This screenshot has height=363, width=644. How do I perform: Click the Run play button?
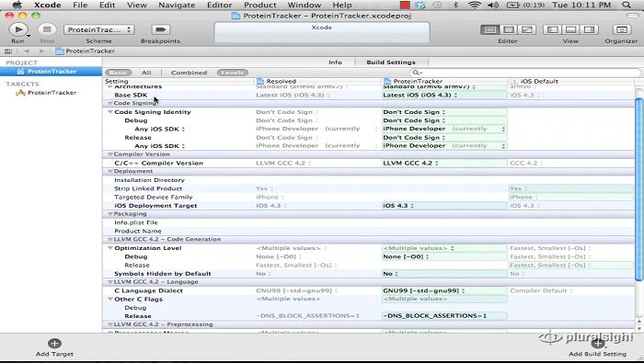point(18,29)
